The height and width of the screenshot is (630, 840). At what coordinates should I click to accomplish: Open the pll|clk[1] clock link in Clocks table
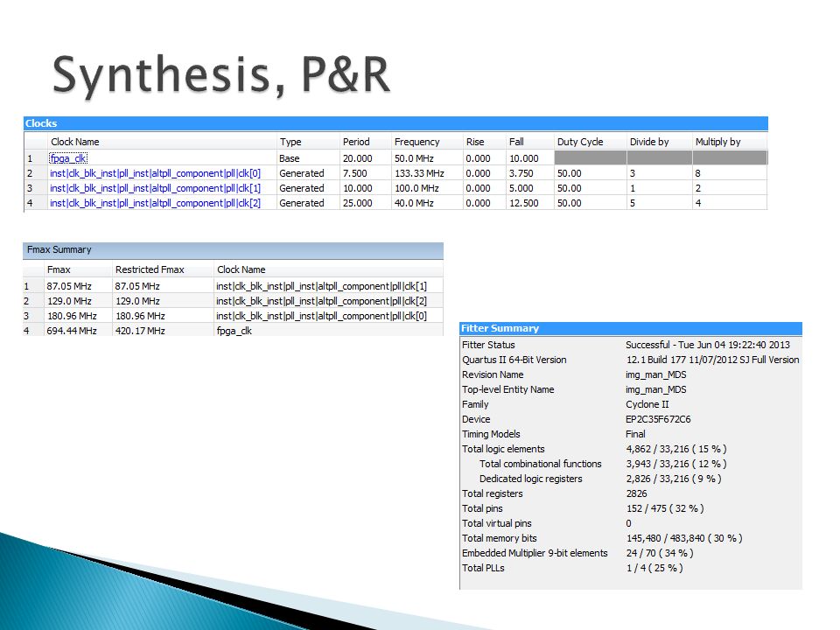[x=156, y=189]
